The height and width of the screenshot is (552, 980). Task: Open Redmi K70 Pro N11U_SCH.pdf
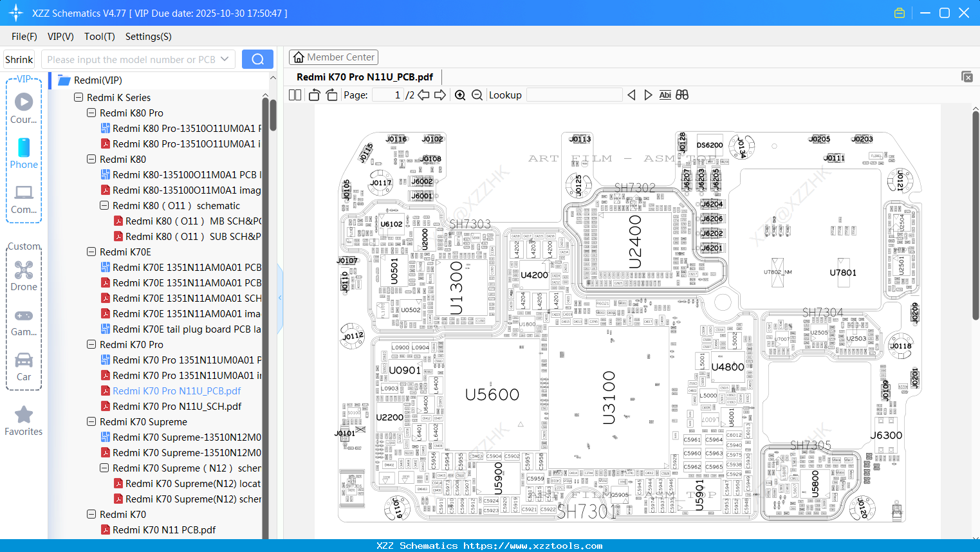[x=177, y=407]
